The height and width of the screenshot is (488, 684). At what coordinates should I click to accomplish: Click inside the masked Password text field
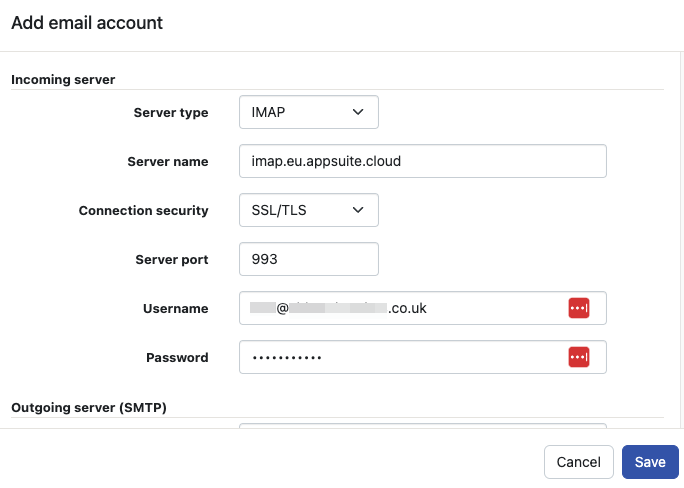tap(400, 357)
